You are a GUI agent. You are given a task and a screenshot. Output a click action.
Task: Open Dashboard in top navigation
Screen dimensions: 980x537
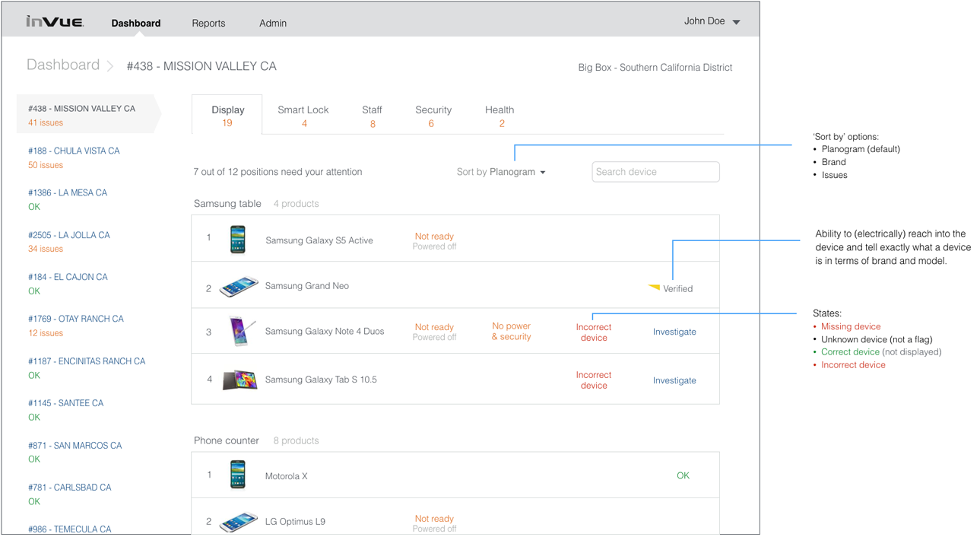tap(136, 23)
